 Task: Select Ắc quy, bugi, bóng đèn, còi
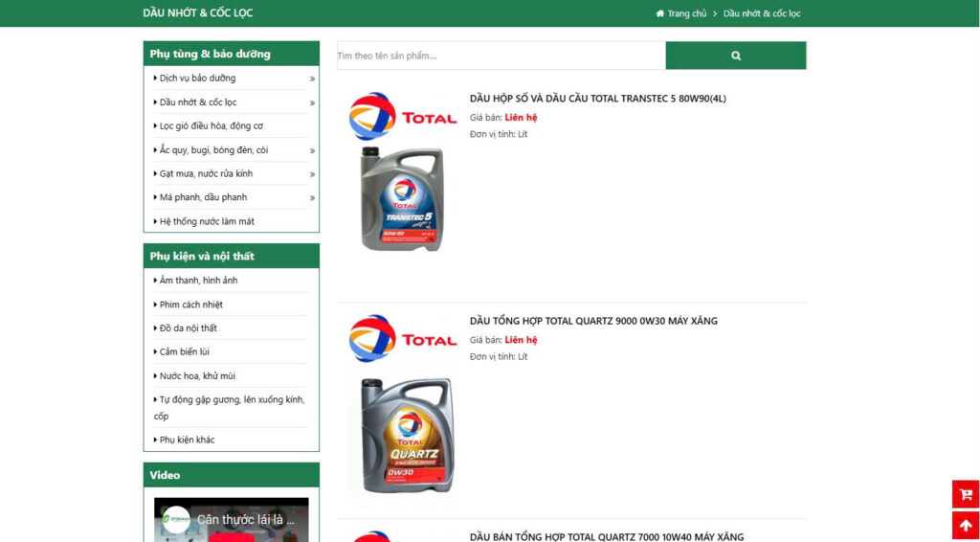(x=213, y=150)
